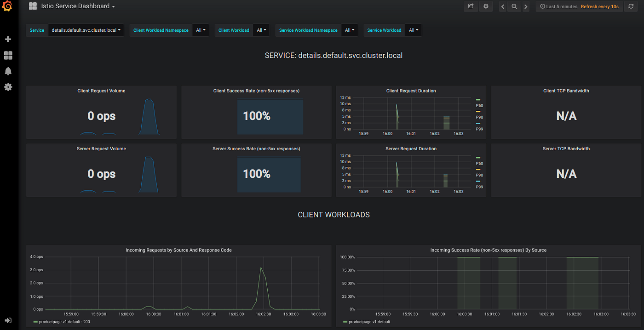Click the Client TCP Bandwidth panel title

click(x=566, y=91)
